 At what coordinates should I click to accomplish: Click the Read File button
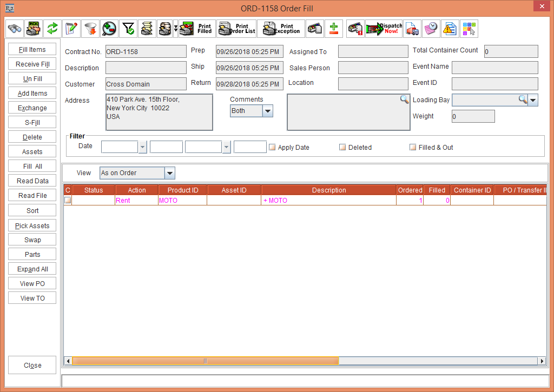tap(32, 195)
